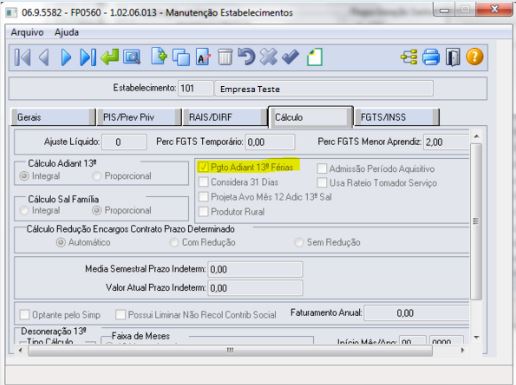Select Integral under Cálculo Sal Família
This screenshot has height=385, width=516.
point(24,210)
